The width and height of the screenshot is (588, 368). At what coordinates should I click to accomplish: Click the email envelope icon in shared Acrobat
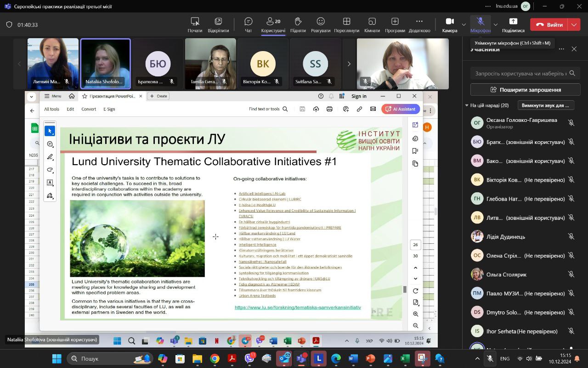coord(373,109)
